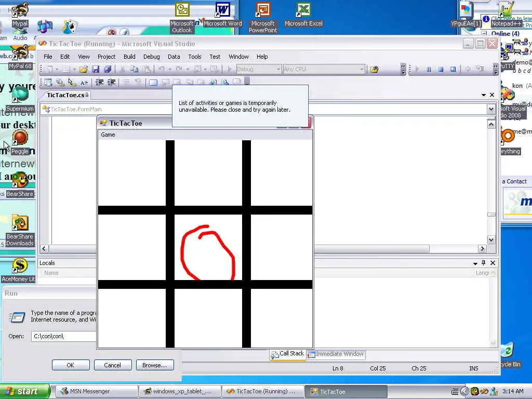532x399 pixels.
Task: Open the Locals panel window position dropdown
Action: [x=475, y=263]
